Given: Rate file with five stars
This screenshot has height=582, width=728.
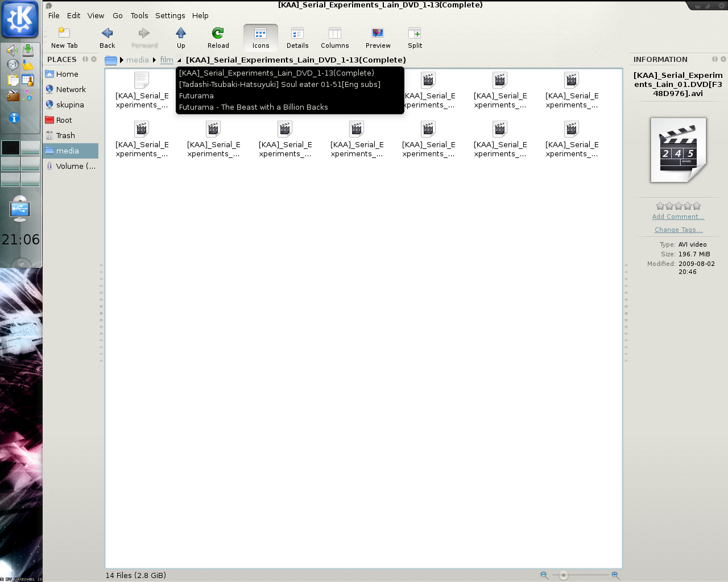Looking at the screenshot, I should point(697,206).
